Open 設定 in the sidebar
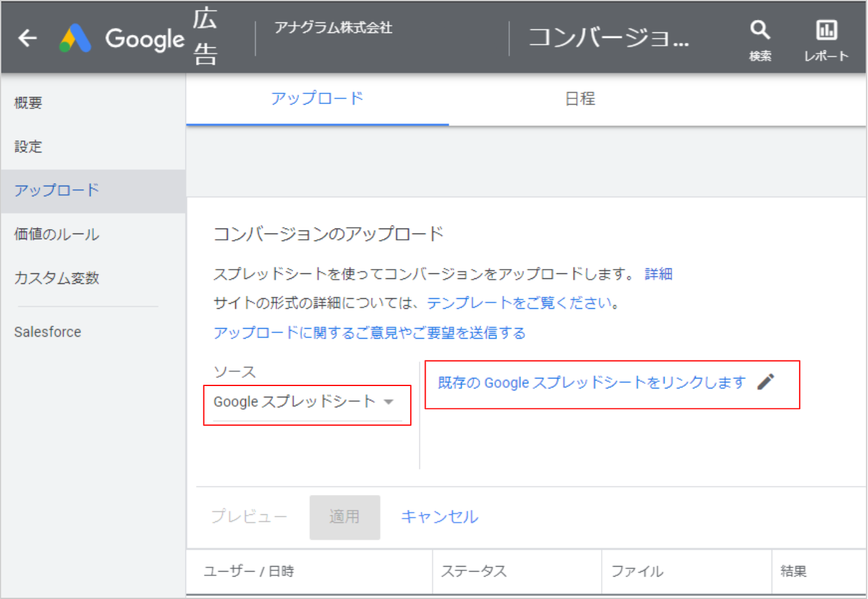Image resolution: width=868 pixels, height=599 pixels. (29, 147)
